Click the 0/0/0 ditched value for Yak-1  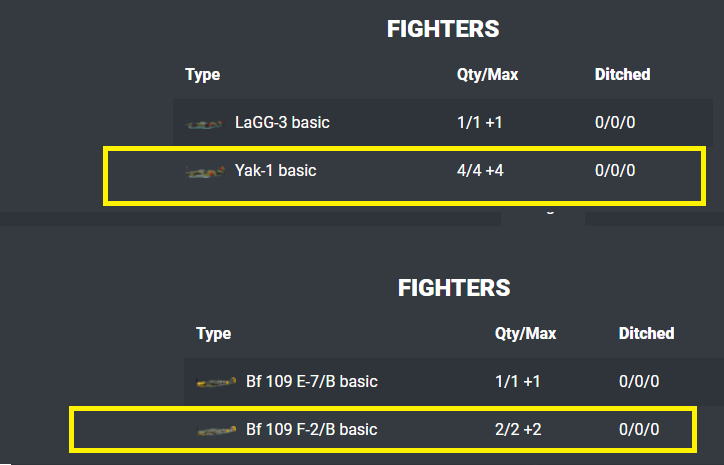[615, 171]
